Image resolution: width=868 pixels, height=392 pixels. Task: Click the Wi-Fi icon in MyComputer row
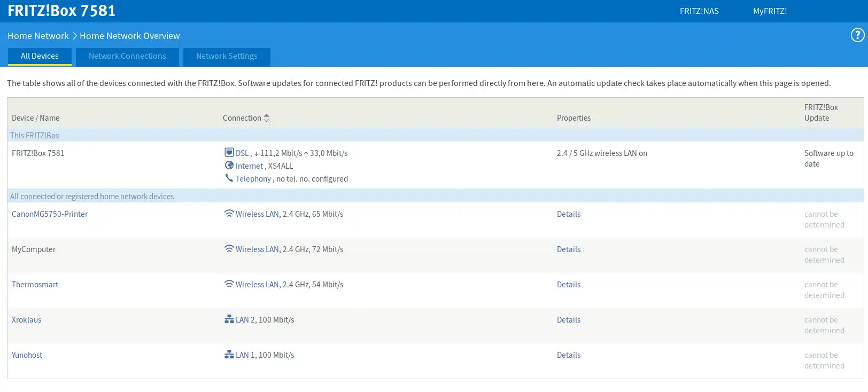pyautogui.click(x=229, y=249)
